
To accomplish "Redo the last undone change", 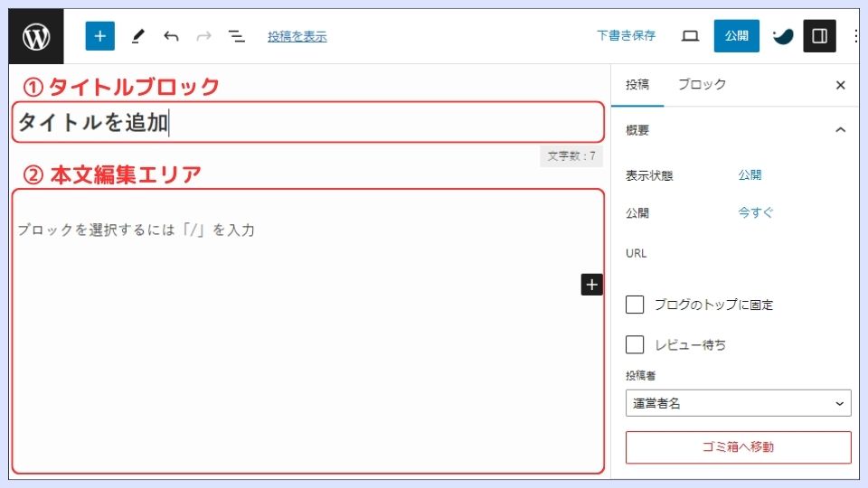I will point(203,36).
